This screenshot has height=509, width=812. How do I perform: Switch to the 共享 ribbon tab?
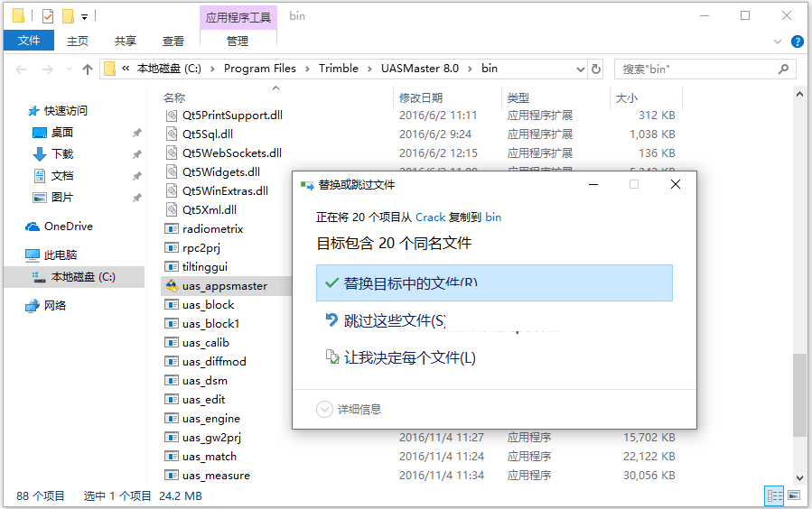pos(126,41)
